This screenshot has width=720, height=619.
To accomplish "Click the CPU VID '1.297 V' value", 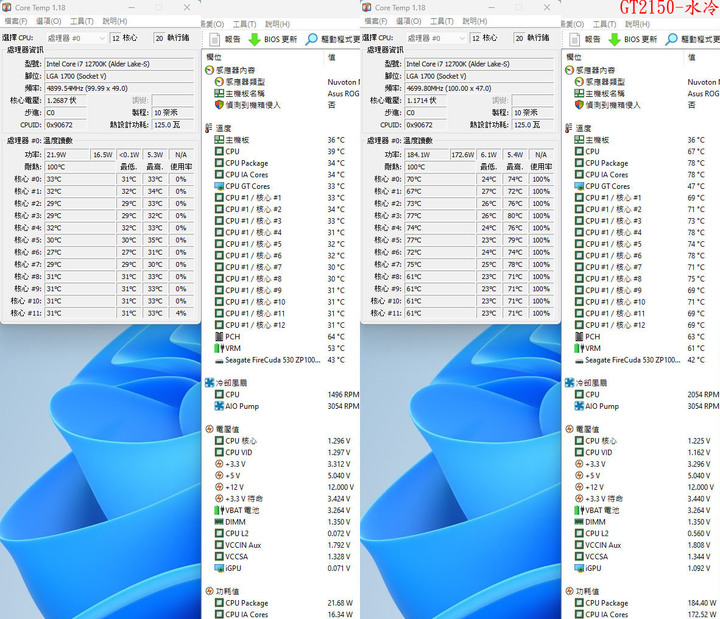I will (x=339, y=452).
